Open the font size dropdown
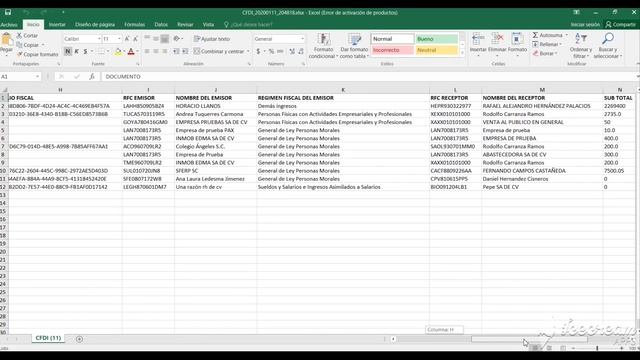 coord(119,39)
